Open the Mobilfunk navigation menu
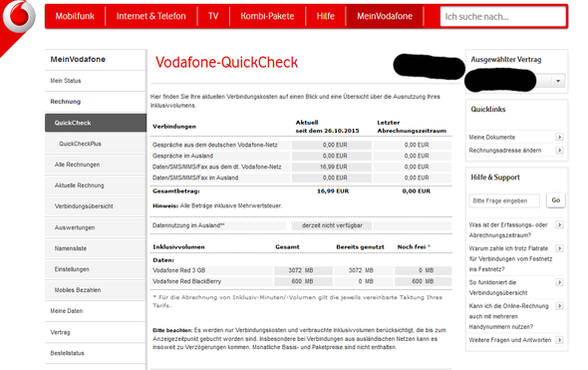 pos(75,16)
